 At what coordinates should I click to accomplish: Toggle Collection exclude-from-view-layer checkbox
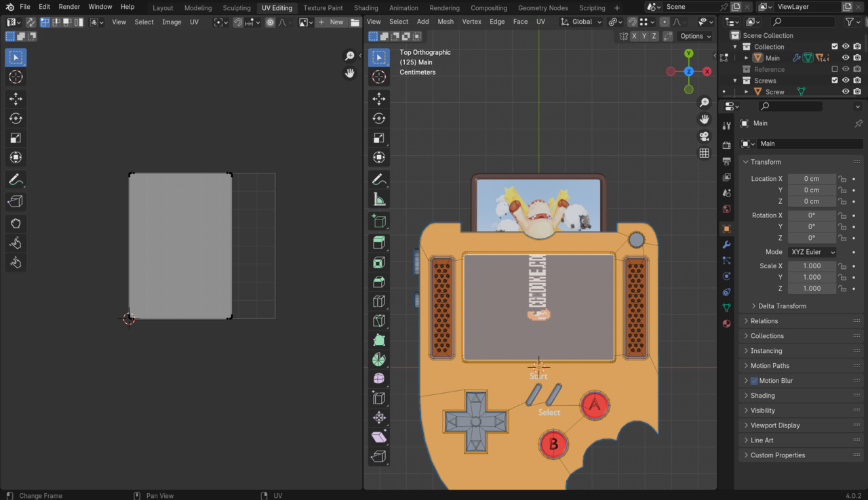835,47
